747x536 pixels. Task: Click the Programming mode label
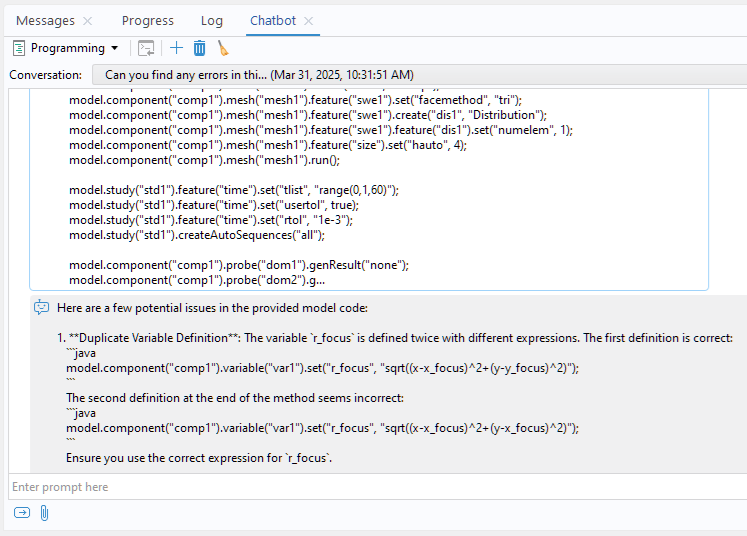coord(68,48)
